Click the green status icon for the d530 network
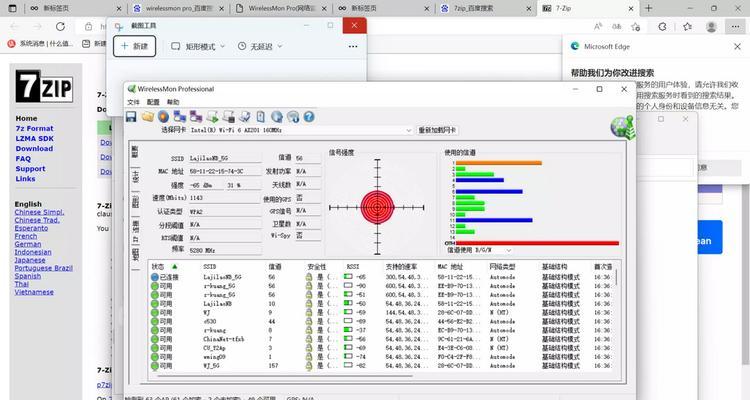This screenshot has height=400, width=750. pos(154,321)
